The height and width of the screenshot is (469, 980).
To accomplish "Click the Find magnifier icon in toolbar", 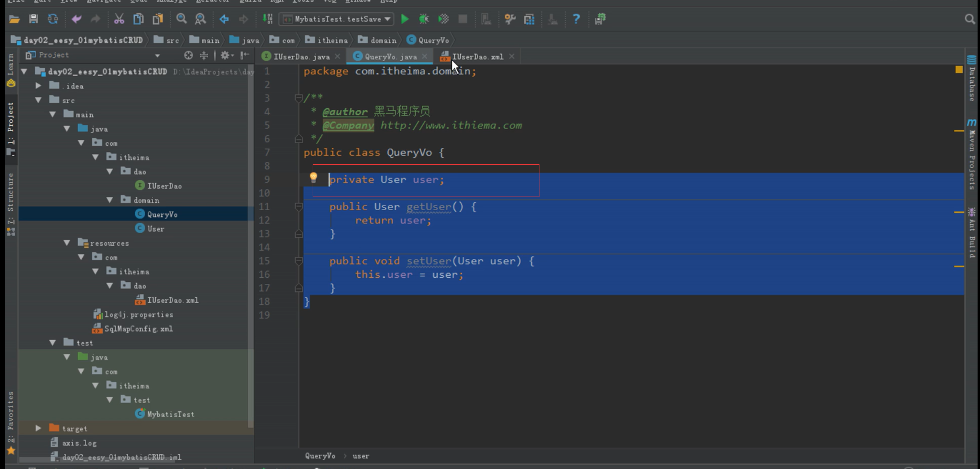I will tap(181, 19).
